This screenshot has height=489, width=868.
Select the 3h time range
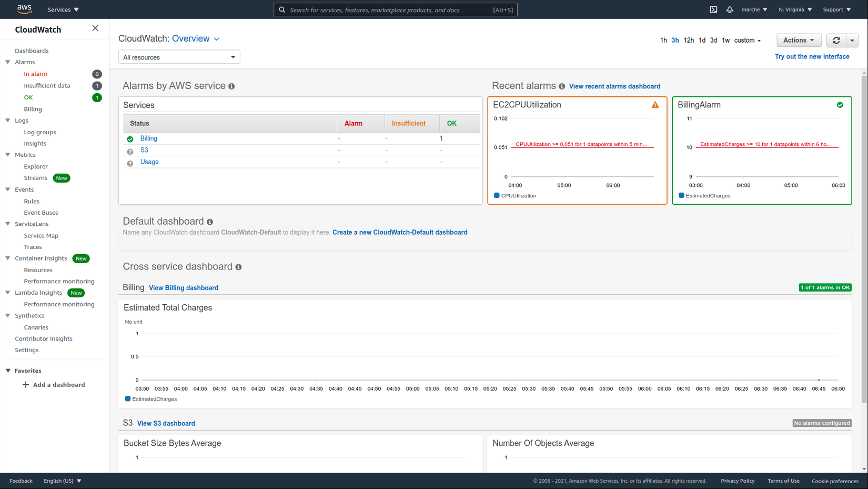coord(675,41)
